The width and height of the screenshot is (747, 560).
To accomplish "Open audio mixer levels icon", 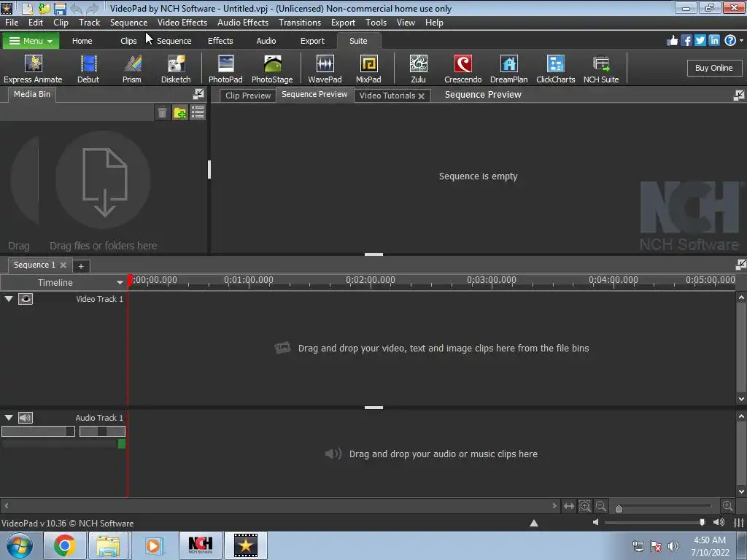I will pyautogui.click(x=739, y=523).
